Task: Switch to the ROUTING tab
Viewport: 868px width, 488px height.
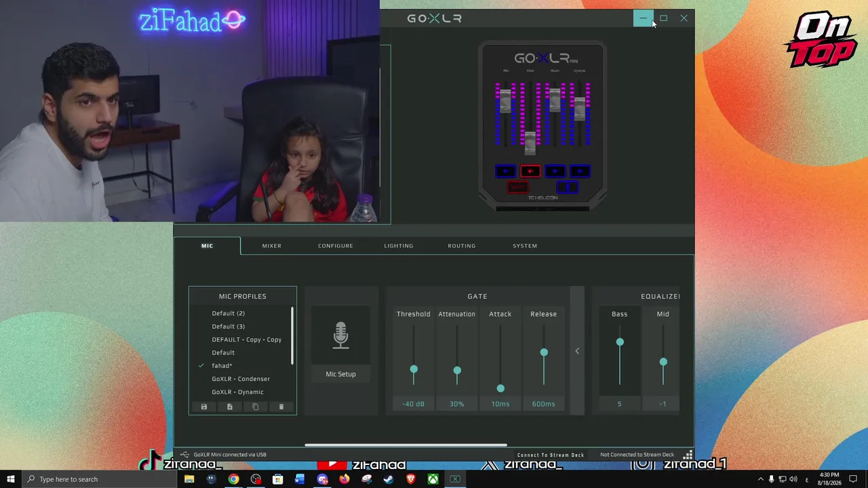Action: (x=462, y=245)
